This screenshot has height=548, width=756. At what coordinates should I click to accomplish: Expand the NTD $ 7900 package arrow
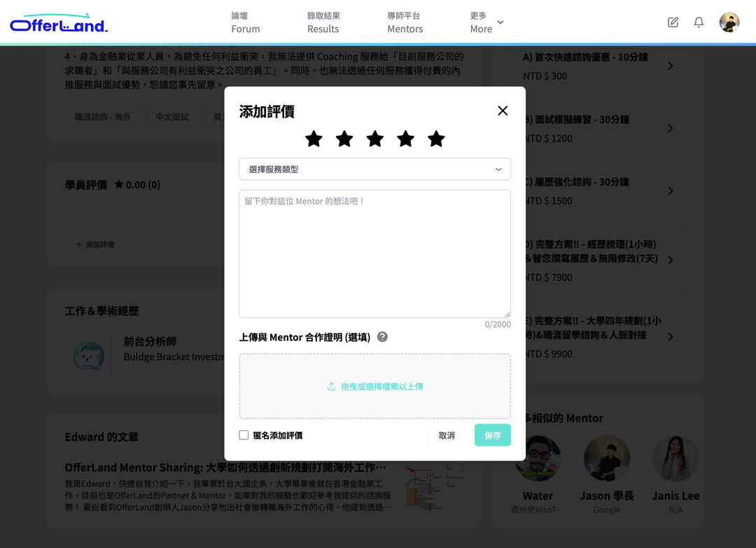click(671, 260)
